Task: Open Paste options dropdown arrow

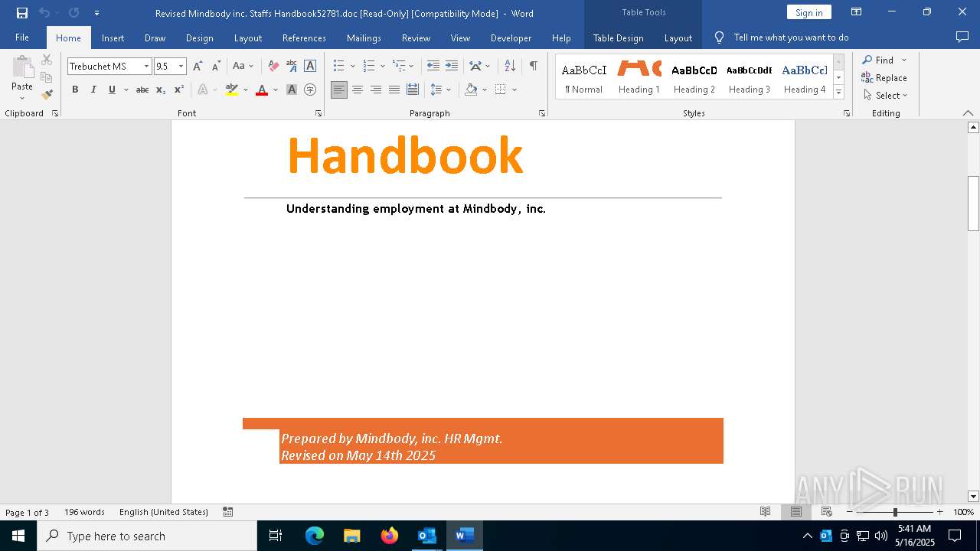Action: [x=22, y=97]
